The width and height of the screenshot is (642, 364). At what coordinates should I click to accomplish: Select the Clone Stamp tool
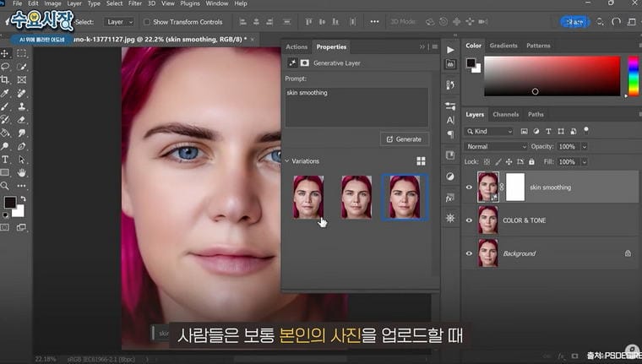[x=21, y=106]
